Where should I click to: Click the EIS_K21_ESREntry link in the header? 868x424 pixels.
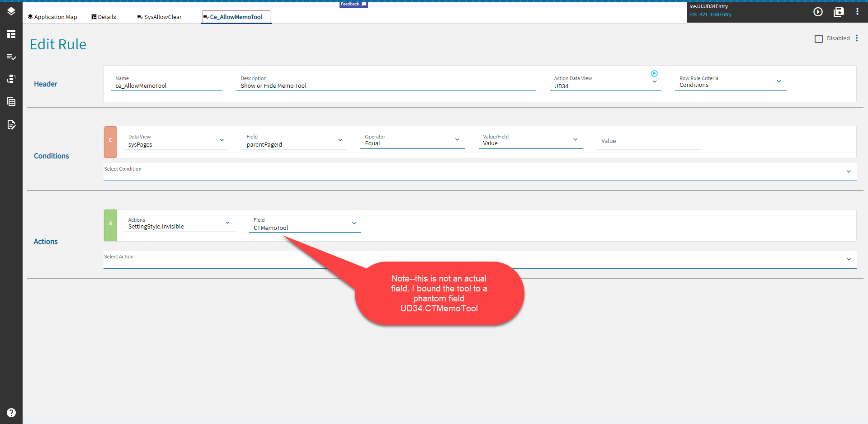pos(710,14)
